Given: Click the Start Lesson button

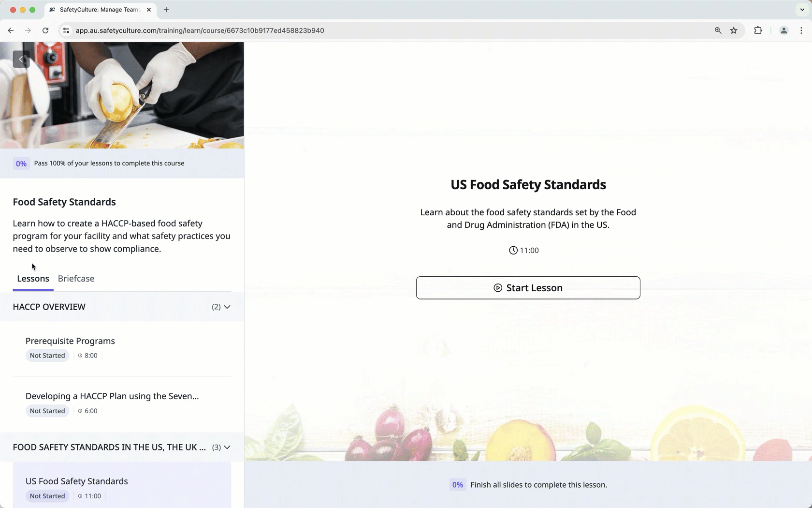Looking at the screenshot, I should tap(528, 288).
